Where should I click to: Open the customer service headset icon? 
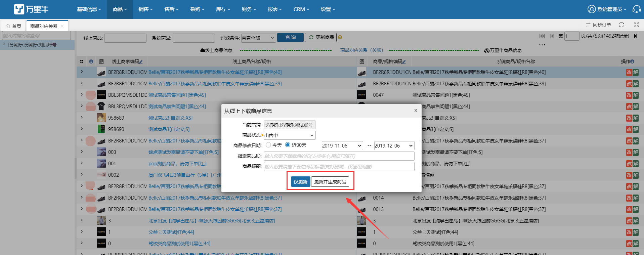click(x=636, y=9)
